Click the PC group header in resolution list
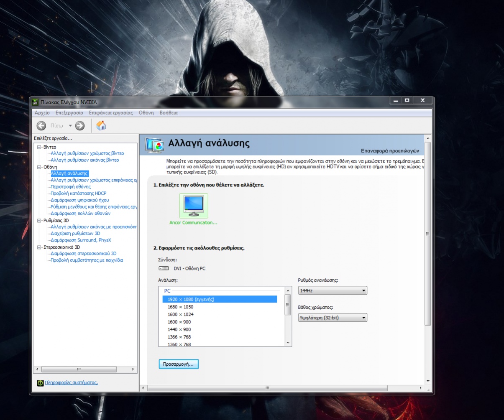Viewport: 504px width, 420px height. [167, 291]
